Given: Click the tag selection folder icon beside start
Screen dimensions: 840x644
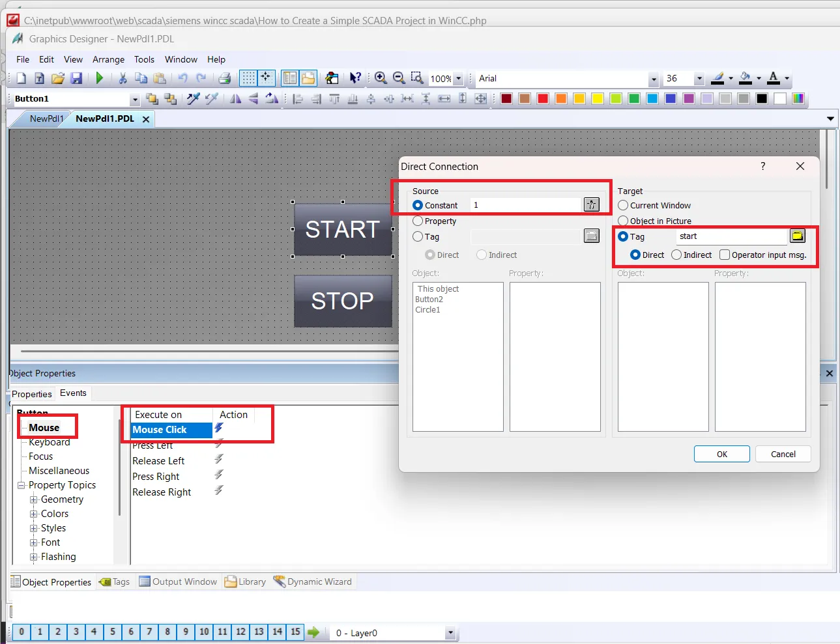Looking at the screenshot, I should coord(798,236).
